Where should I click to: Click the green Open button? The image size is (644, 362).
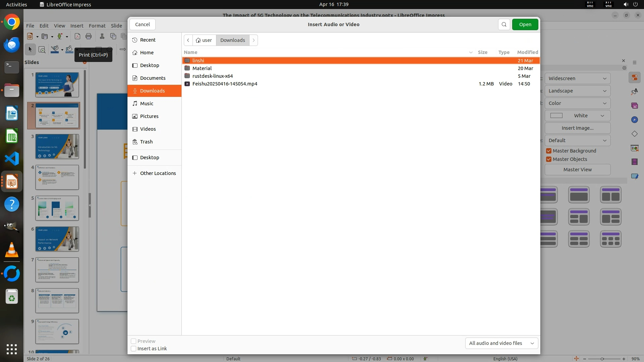pos(525,24)
